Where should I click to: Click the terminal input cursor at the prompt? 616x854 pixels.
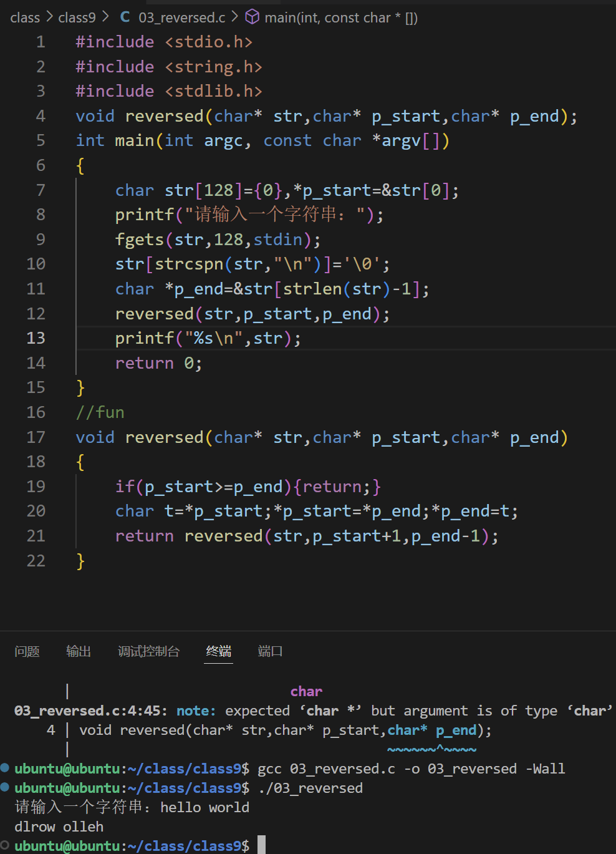click(x=261, y=845)
